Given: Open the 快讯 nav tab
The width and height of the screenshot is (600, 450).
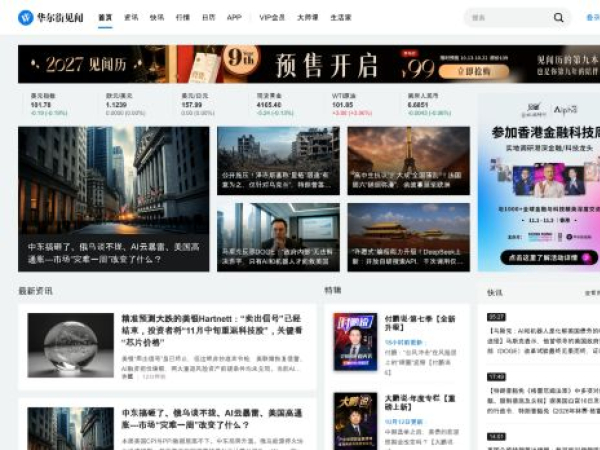Looking at the screenshot, I should pyautogui.click(x=157, y=18).
